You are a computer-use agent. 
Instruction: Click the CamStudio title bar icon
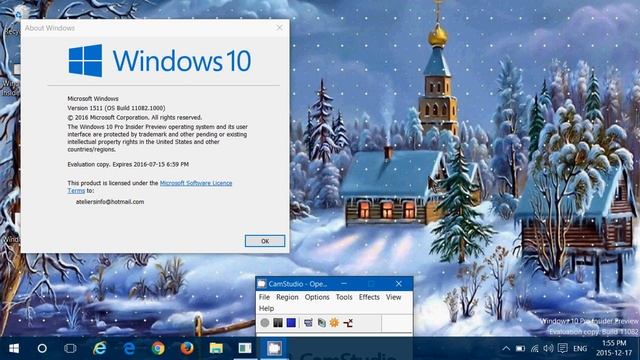[262, 284]
